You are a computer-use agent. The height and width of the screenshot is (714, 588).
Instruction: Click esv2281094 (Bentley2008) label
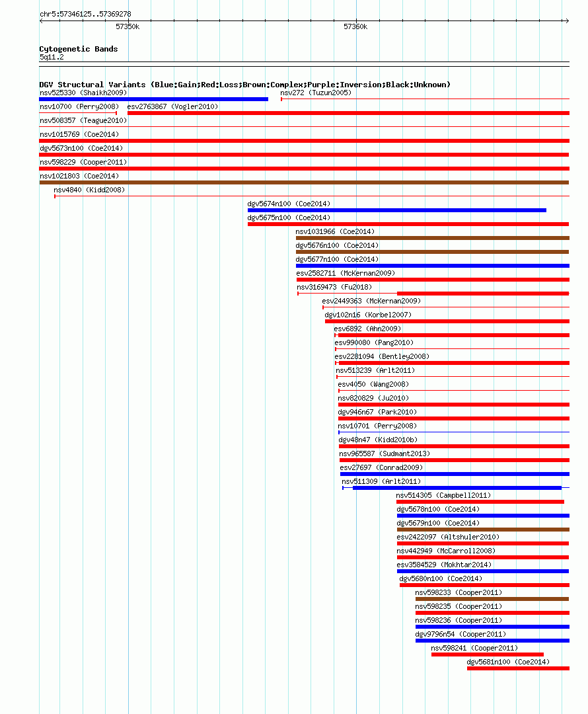382,356
